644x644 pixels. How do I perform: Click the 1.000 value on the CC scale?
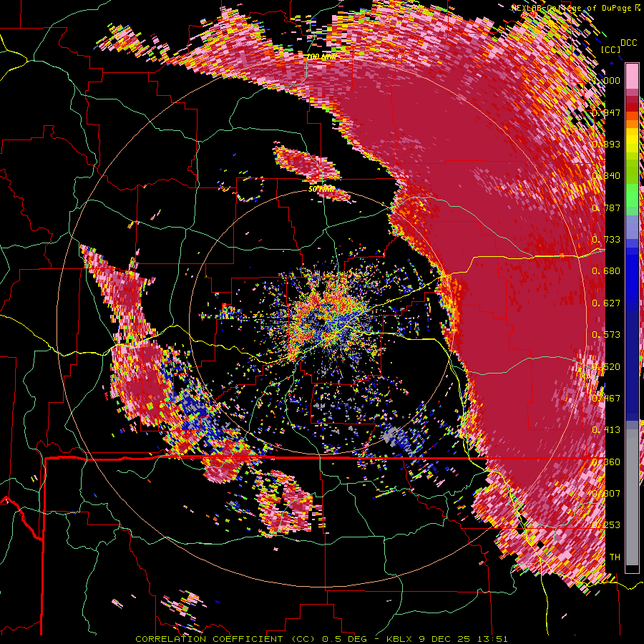click(x=606, y=80)
